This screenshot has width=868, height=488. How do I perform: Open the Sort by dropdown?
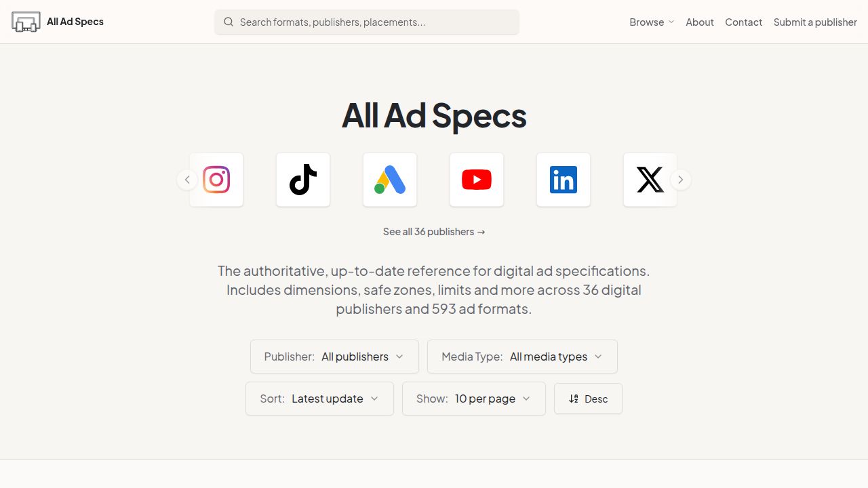click(319, 399)
